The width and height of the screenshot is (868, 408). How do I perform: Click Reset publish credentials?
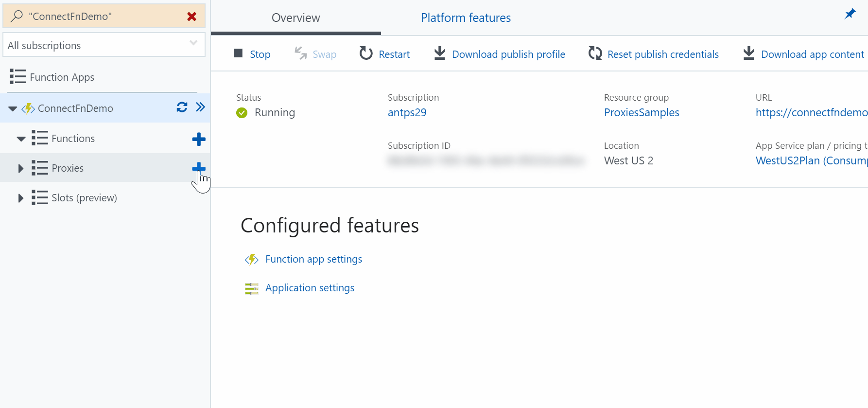click(653, 54)
